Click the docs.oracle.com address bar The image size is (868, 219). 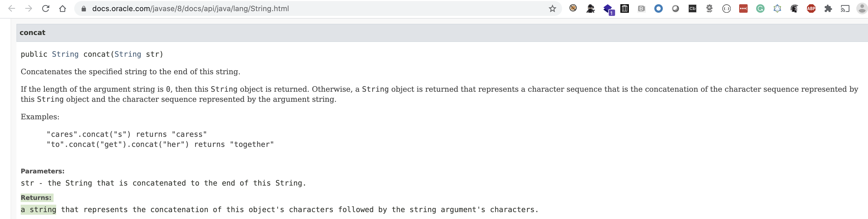317,9
